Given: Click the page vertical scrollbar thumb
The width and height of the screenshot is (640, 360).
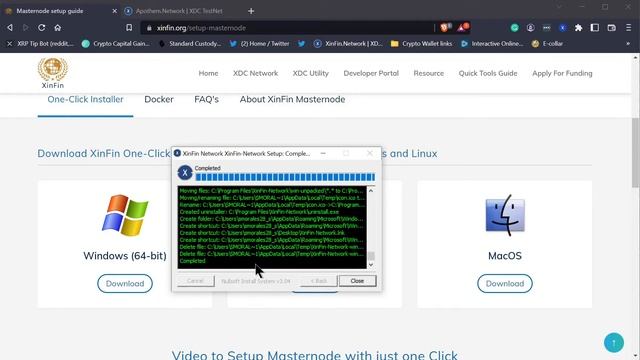Looking at the screenshot, I should pos(636,153).
